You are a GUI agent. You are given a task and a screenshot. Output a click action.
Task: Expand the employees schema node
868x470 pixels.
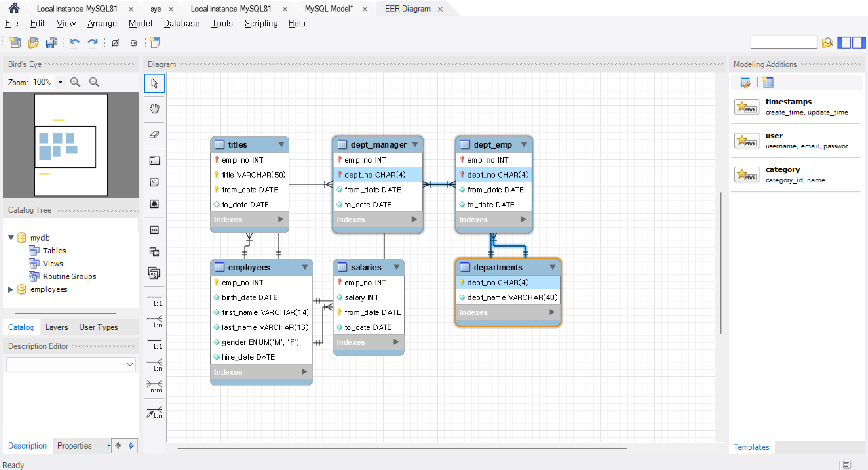[x=10, y=289]
